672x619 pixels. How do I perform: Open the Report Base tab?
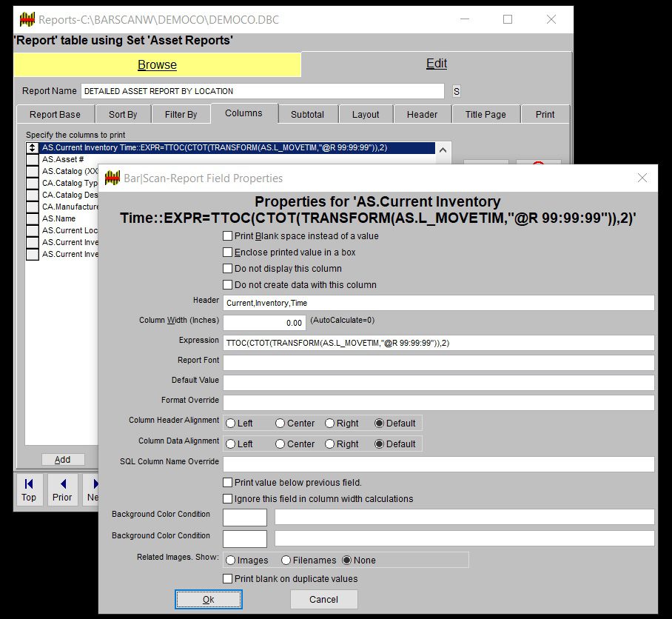click(x=55, y=115)
